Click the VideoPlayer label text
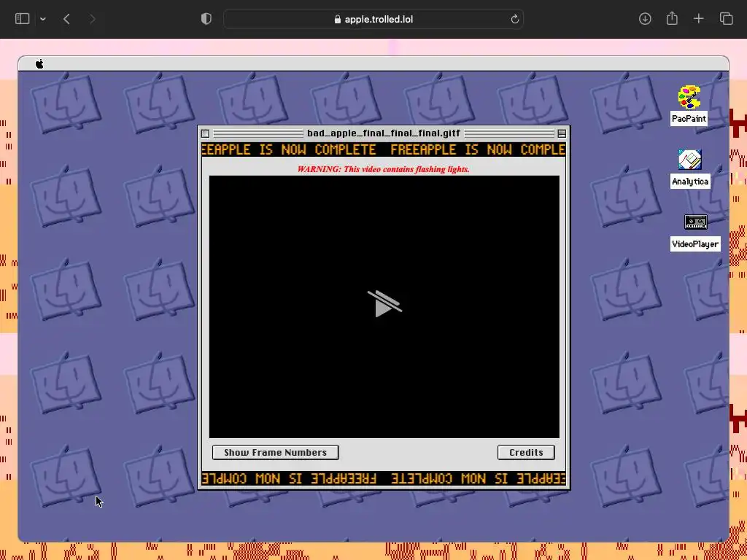747x560 pixels. (x=695, y=244)
